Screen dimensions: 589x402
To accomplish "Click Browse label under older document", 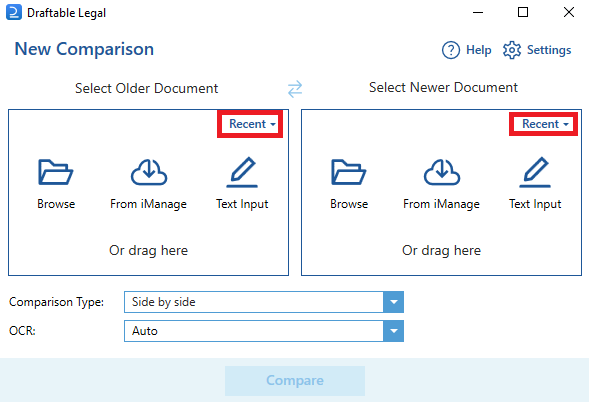I will (56, 204).
